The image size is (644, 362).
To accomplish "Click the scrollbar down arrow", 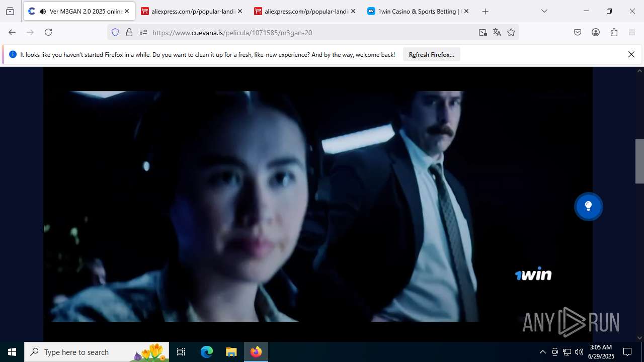I will click(x=639, y=338).
